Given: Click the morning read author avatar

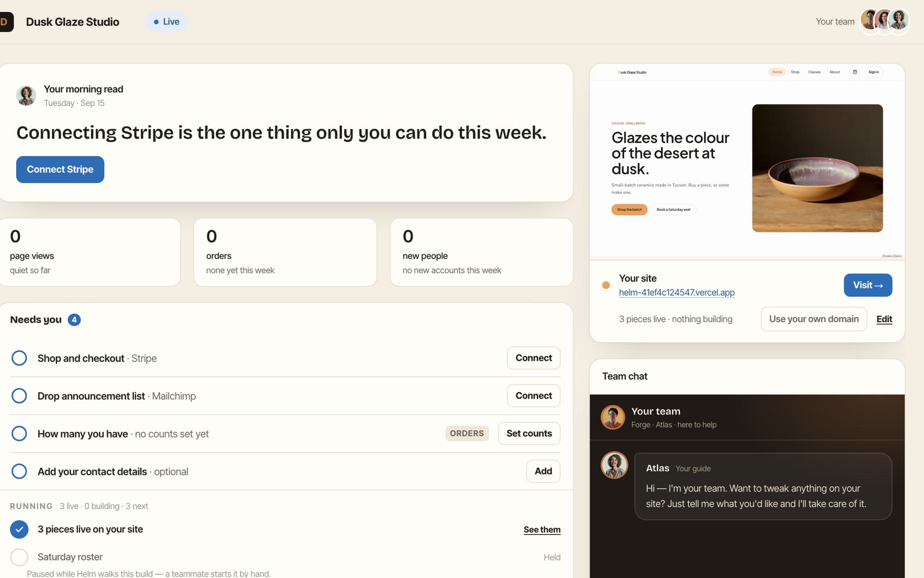Looking at the screenshot, I should click(26, 95).
